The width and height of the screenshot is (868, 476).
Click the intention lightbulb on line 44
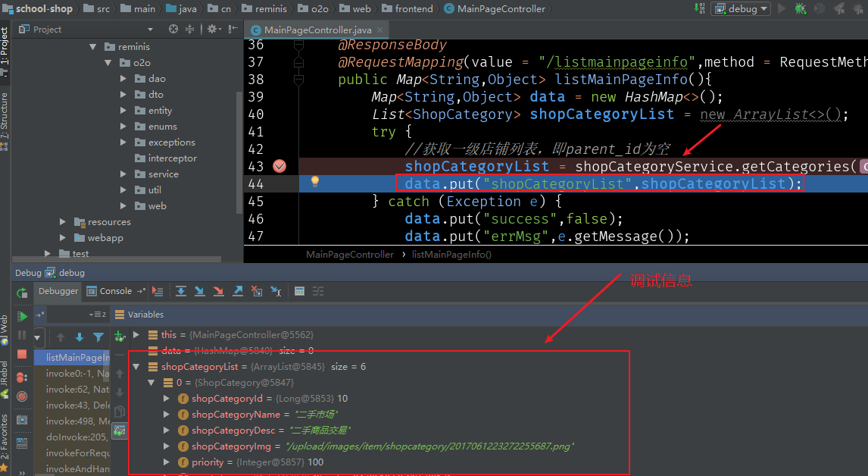[315, 181]
